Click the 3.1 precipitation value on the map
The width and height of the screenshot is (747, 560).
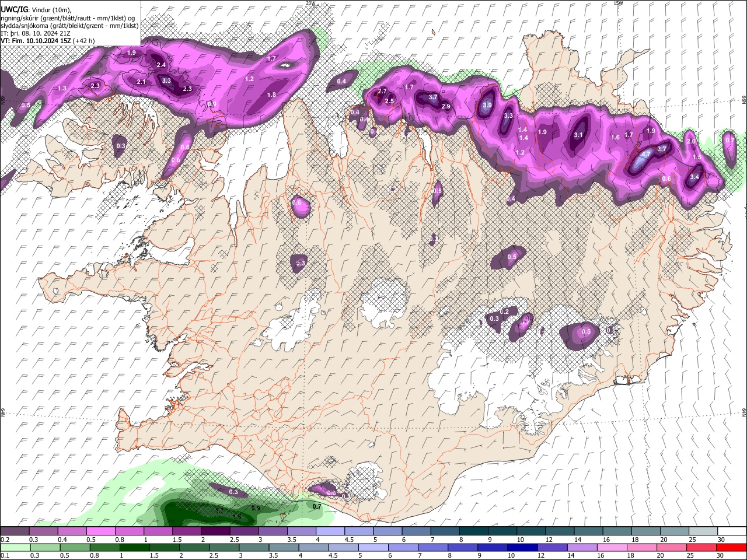click(578, 135)
